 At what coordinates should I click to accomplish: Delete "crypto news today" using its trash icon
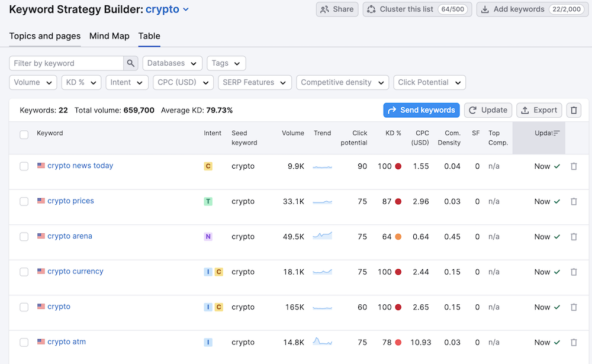click(573, 166)
